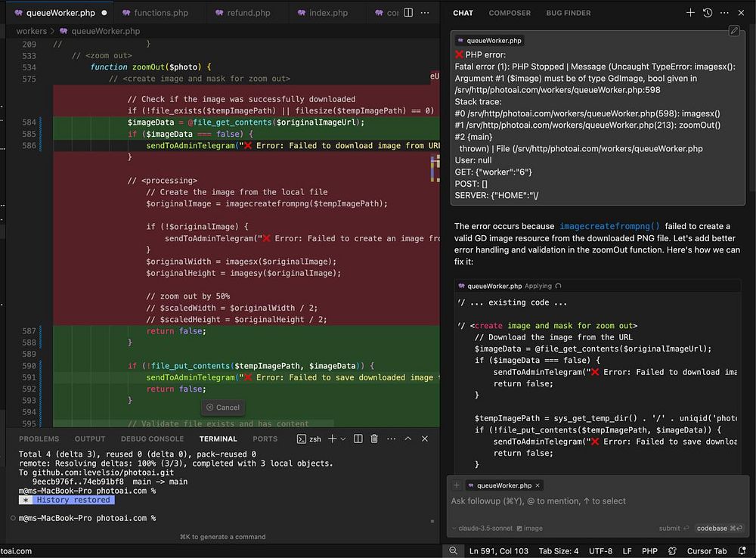
Task: Start a new chat with plus icon
Action: 690,13
